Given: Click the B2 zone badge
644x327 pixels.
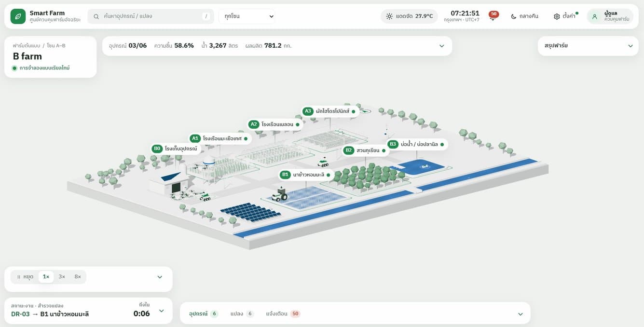Looking at the screenshot, I should click(349, 150).
